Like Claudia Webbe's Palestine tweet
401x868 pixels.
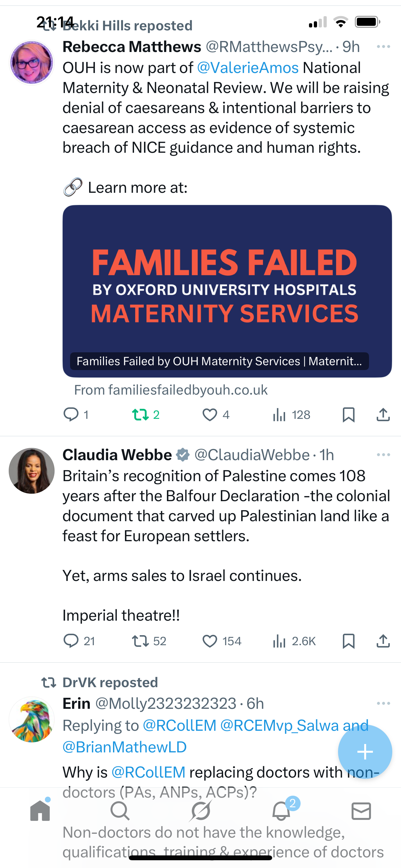coord(210,641)
